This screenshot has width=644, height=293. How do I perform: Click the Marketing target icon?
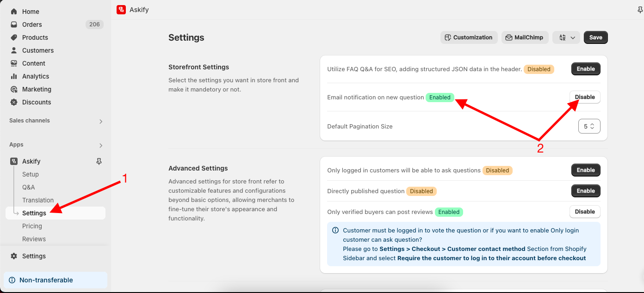(x=14, y=89)
